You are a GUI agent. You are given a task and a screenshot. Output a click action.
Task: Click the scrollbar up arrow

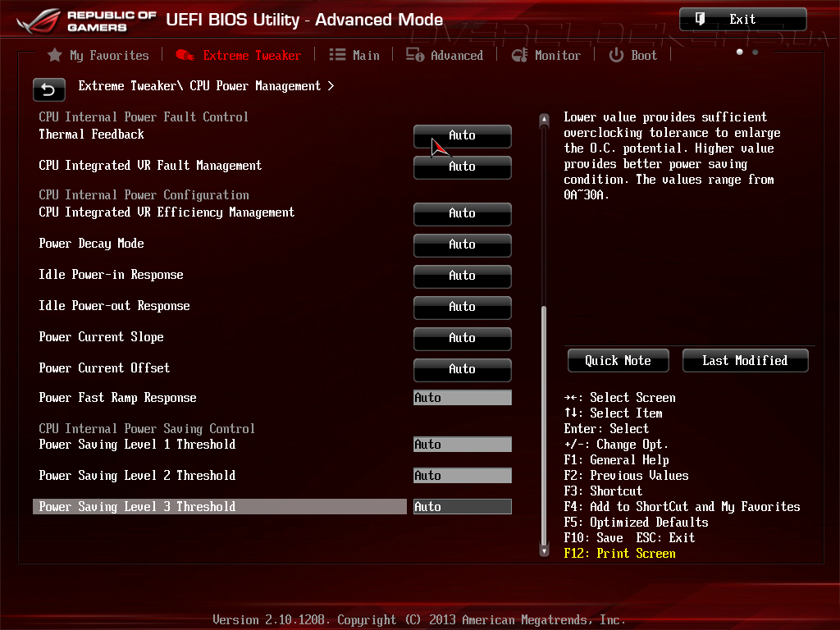pos(544,120)
